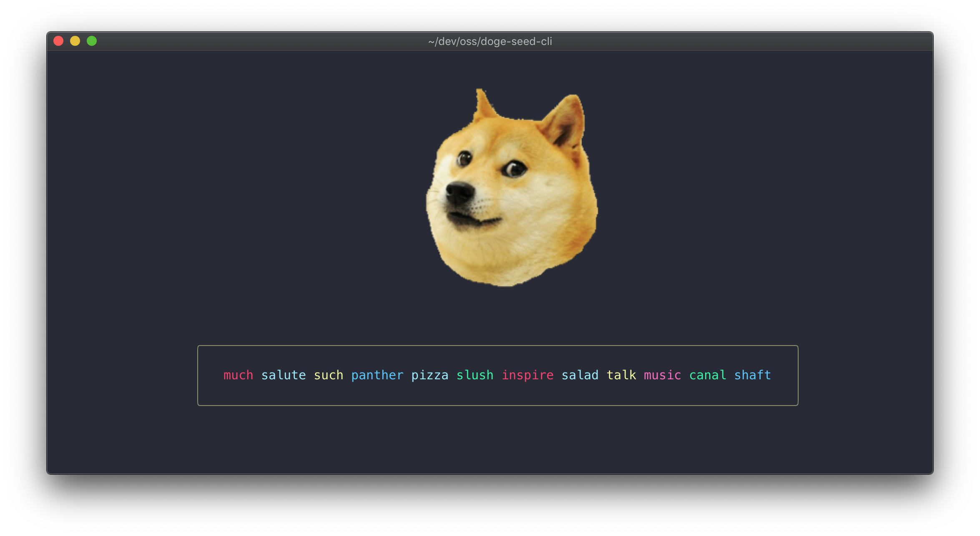Click the yellow minimize window button
This screenshot has width=980, height=536.
point(75,41)
